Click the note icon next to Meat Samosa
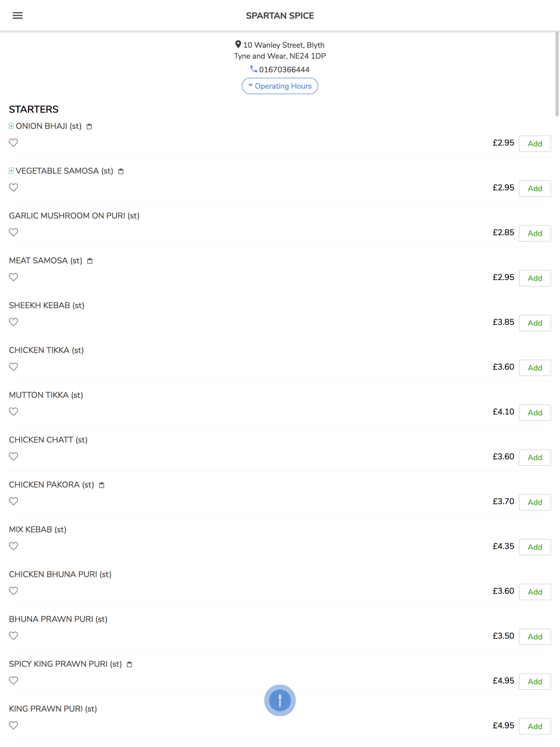Image resolution: width=560 pixels, height=747 pixels. [90, 261]
